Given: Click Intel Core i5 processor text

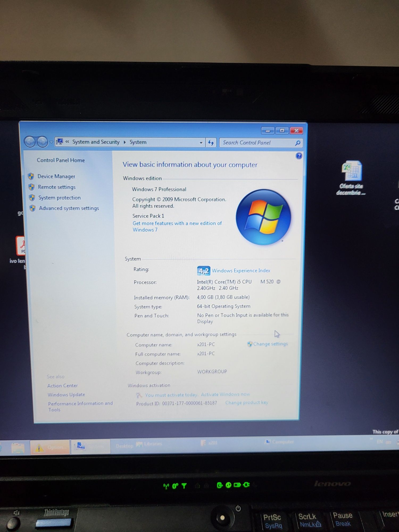Looking at the screenshot, I should 239,285.
